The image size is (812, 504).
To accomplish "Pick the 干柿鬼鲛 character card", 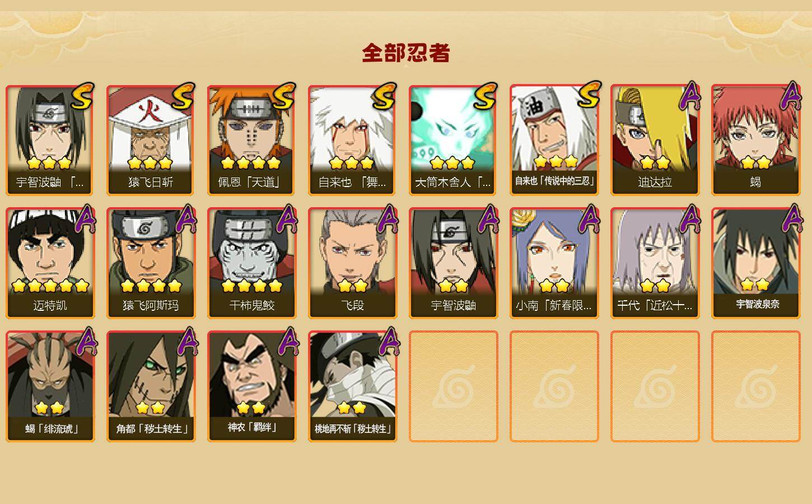I will 251,263.
